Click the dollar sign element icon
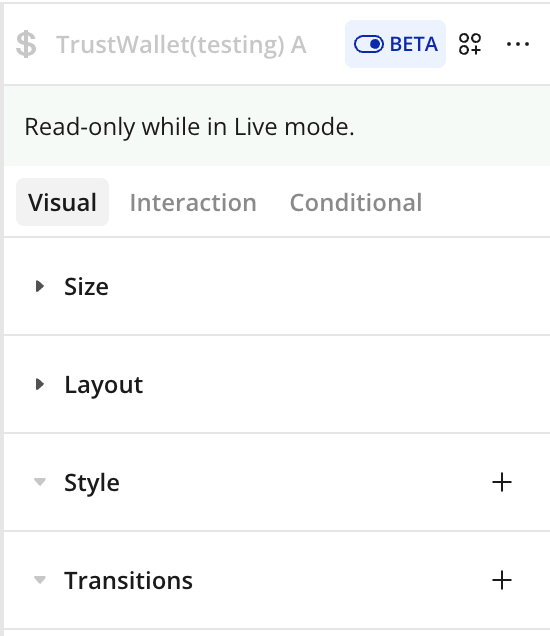This screenshot has width=550, height=636. (x=26, y=44)
